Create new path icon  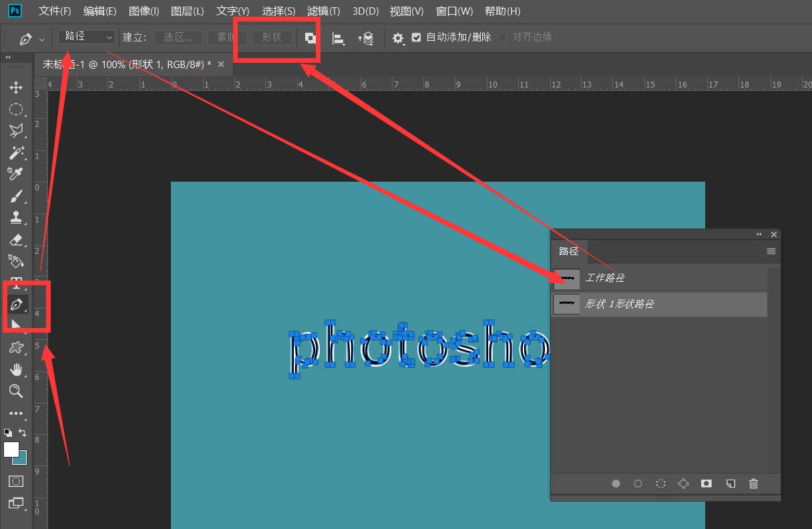click(x=731, y=484)
